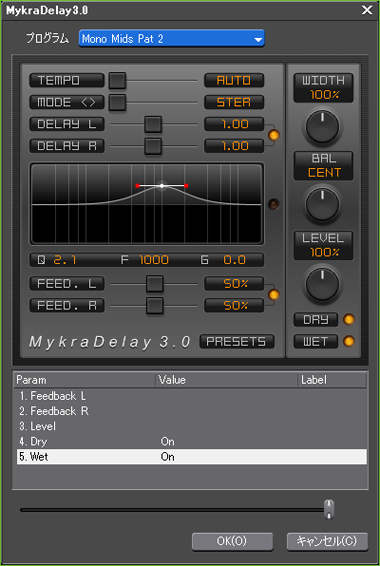Click the F 1000 frequency value
The height and width of the screenshot is (566, 380).
(154, 260)
